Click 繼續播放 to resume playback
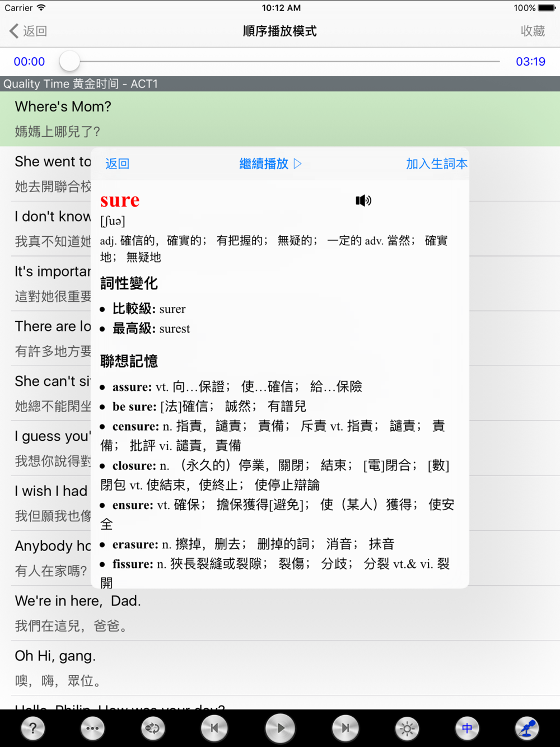This screenshot has height=747, width=560. 270,164
